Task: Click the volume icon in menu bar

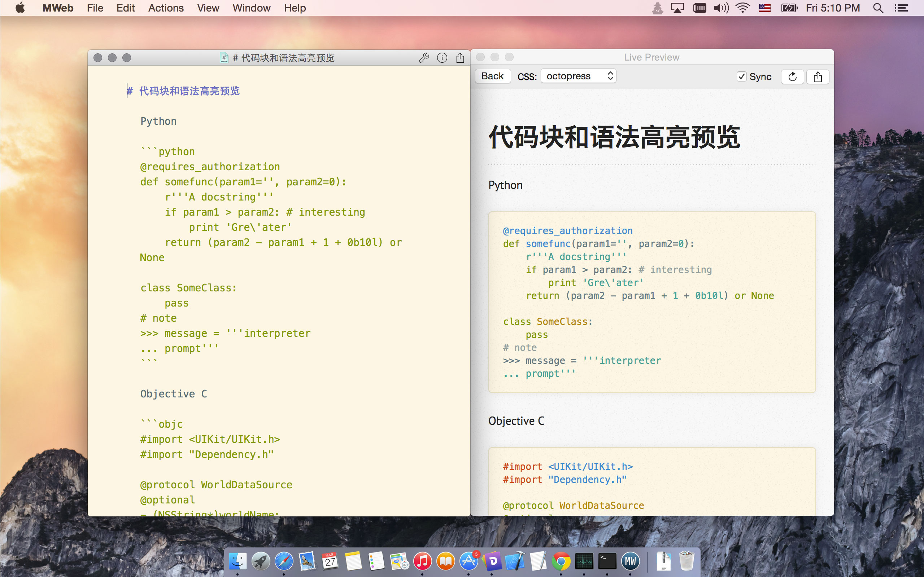Action: 721,8
